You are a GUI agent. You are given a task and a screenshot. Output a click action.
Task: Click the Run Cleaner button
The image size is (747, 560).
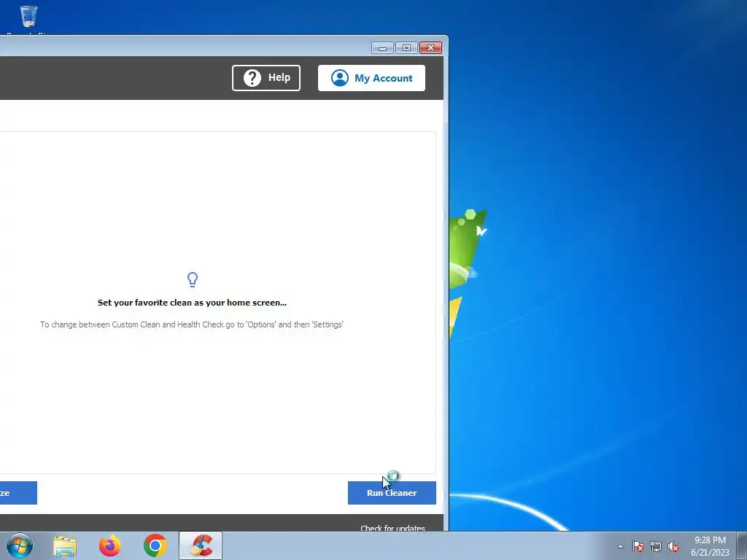[392, 493]
